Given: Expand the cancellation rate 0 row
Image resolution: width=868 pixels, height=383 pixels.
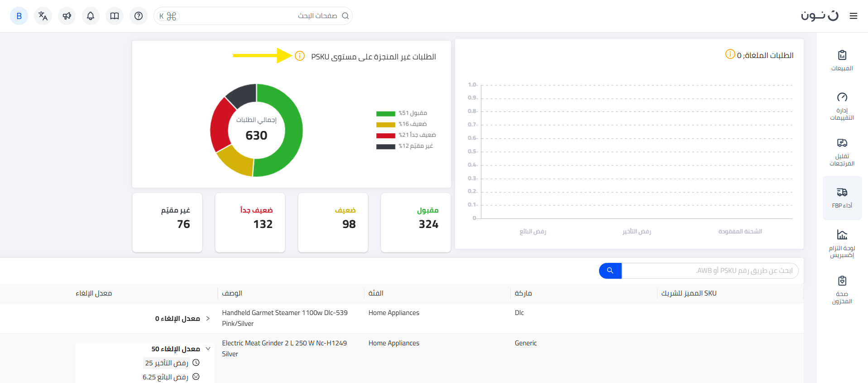Looking at the screenshot, I should click(x=208, y=319).
